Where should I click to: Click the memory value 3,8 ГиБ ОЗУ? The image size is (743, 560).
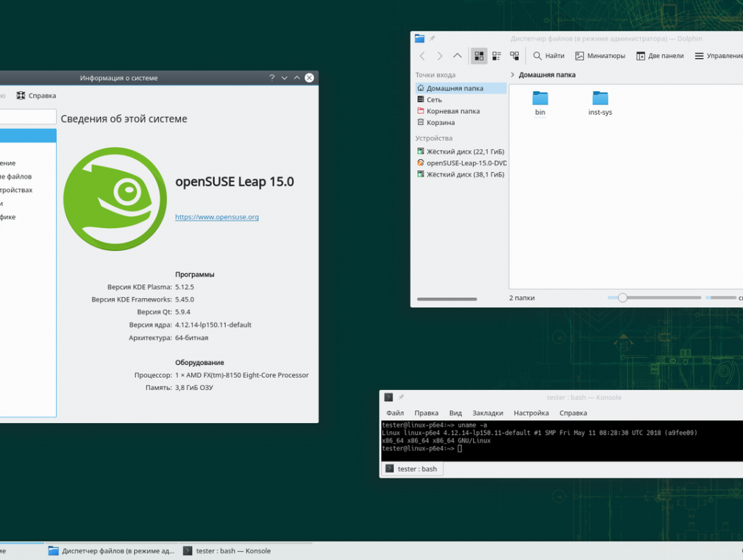tap(193, 388)
